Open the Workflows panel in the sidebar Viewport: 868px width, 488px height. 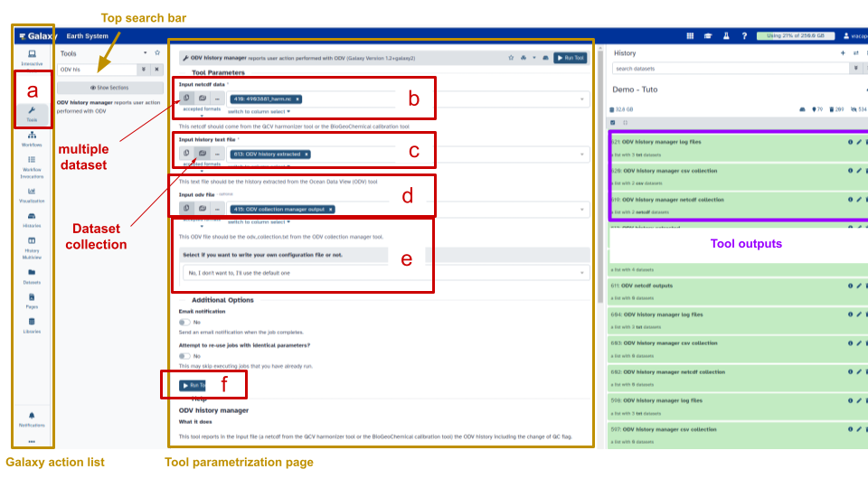click(33, 136)
